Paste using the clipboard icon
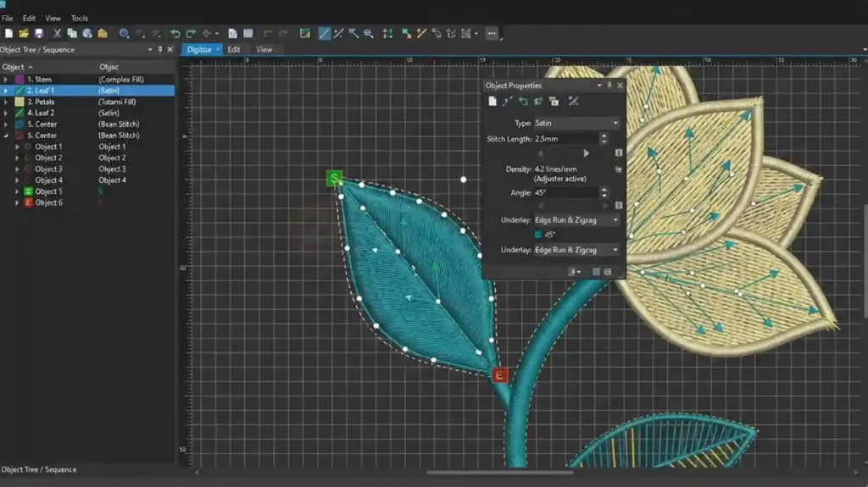This screenshot has height=487, width=868. (x=103, y=34)
